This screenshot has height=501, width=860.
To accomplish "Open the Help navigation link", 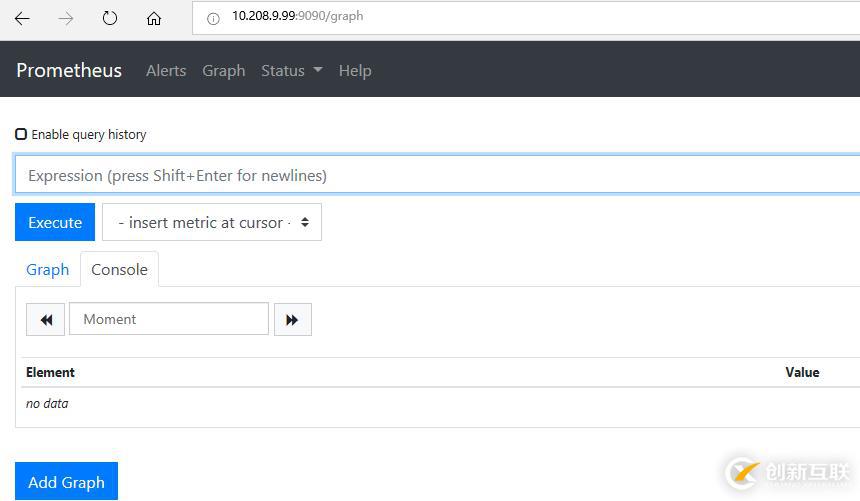I will click(x=355, y=71).
